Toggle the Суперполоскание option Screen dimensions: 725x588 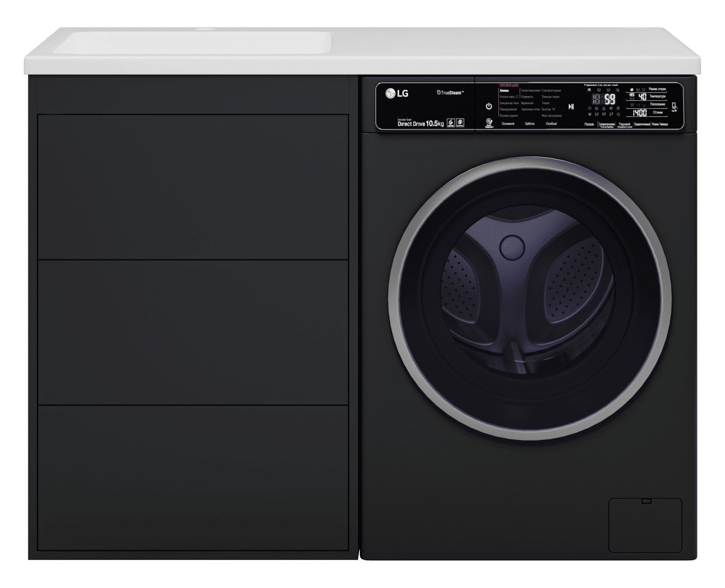pos(607,124)
